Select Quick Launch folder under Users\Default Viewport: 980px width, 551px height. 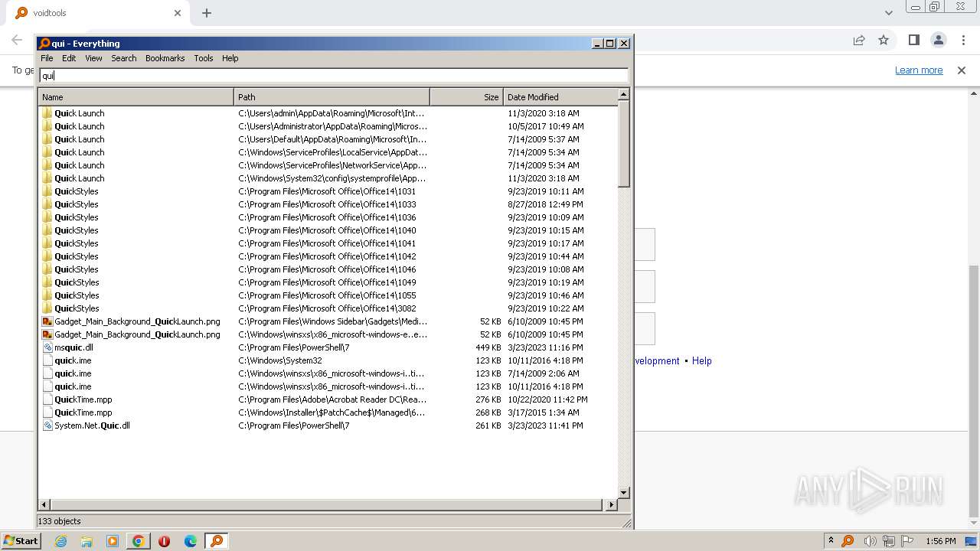(79, 139)
